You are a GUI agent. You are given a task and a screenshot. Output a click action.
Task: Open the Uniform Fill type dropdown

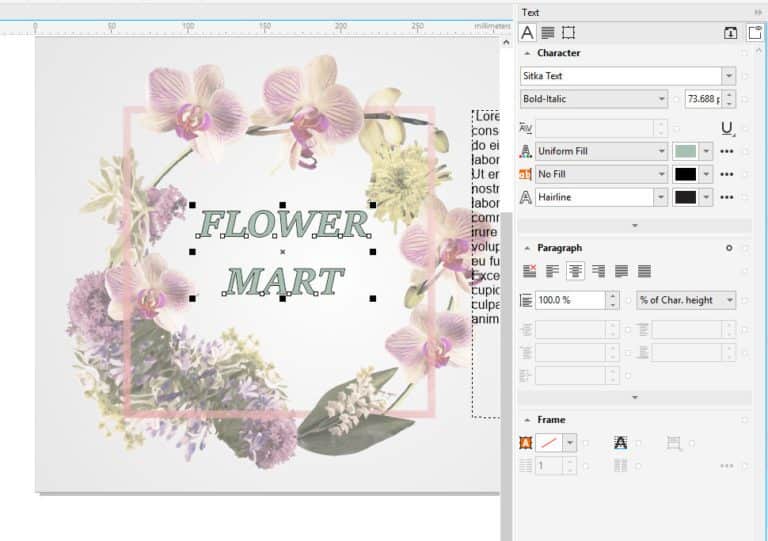click(x=661, y=151)
